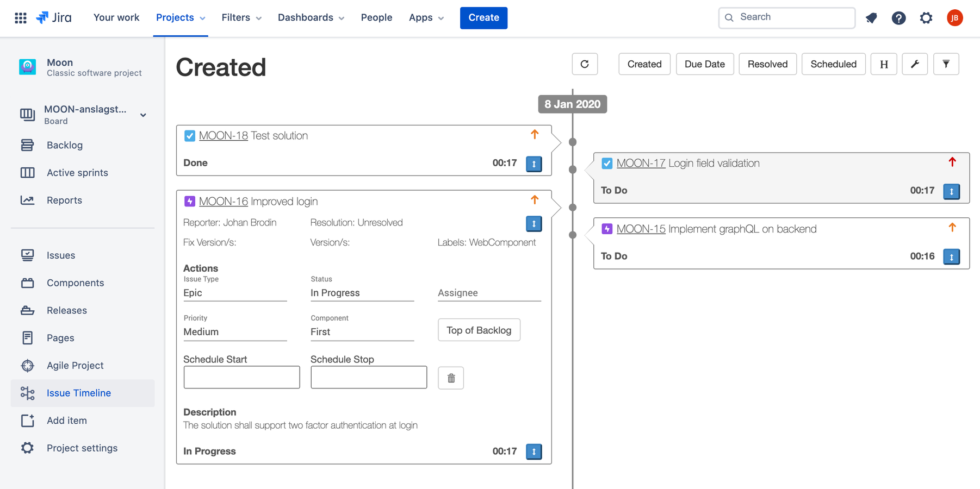980x489 pixels.
Task: Click the trash icon beside Schedule Stop
Action: click(451, 378)
